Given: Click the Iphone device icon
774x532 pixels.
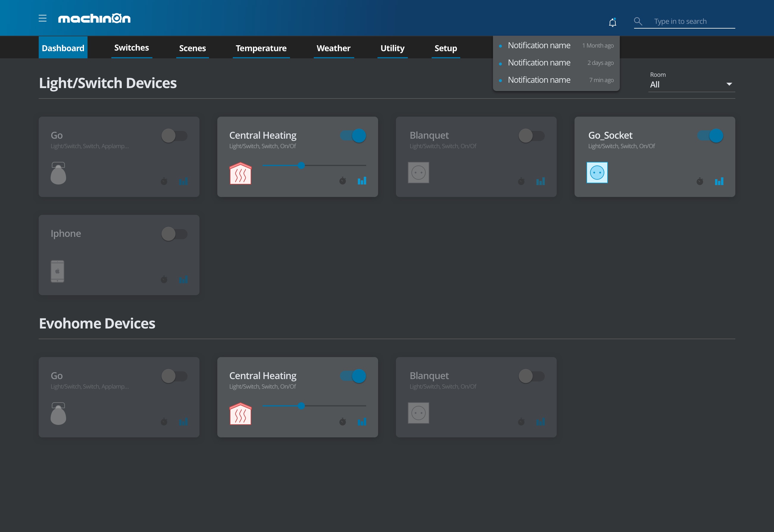Looking at the screenshot, I should click(x=57, y=271).
